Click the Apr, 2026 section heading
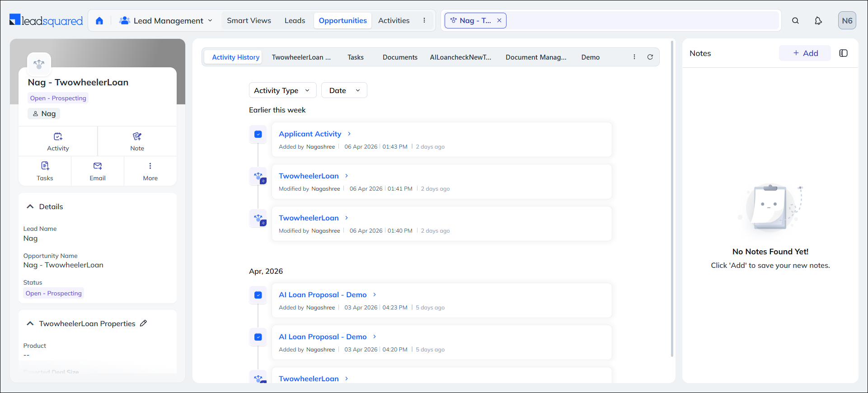The height and width of the screenshot is (393, 868). pos(266,271)
